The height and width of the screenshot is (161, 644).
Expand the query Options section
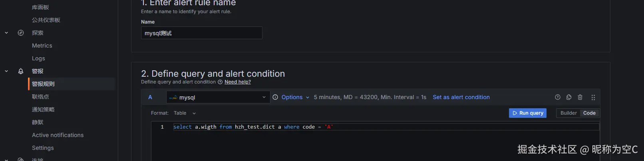click(295, 97)
